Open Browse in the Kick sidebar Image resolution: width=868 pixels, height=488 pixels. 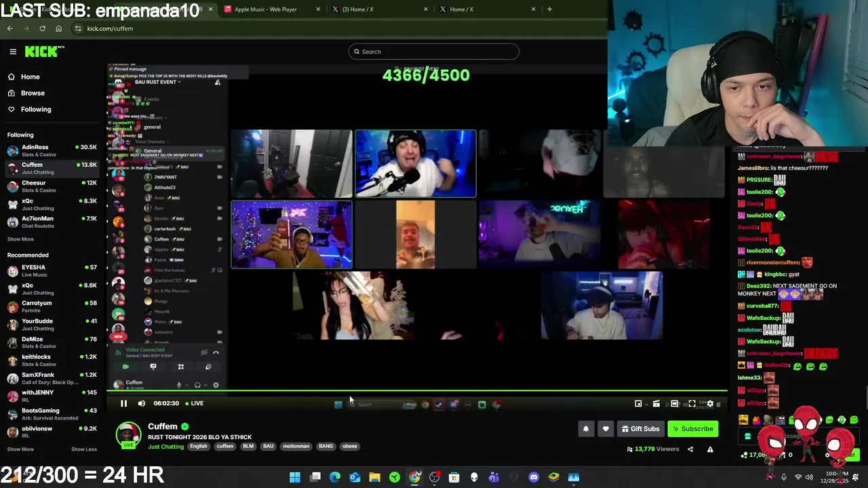(32, 93)
